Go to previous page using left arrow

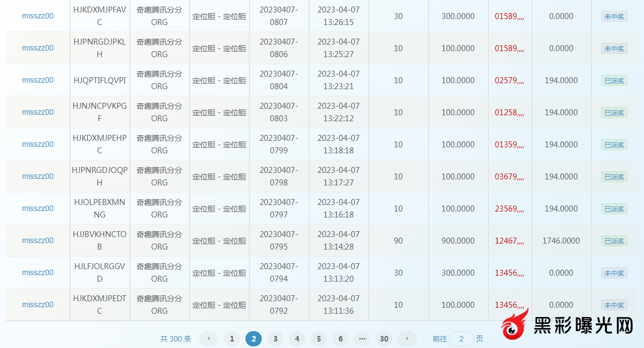click(209, 339)
